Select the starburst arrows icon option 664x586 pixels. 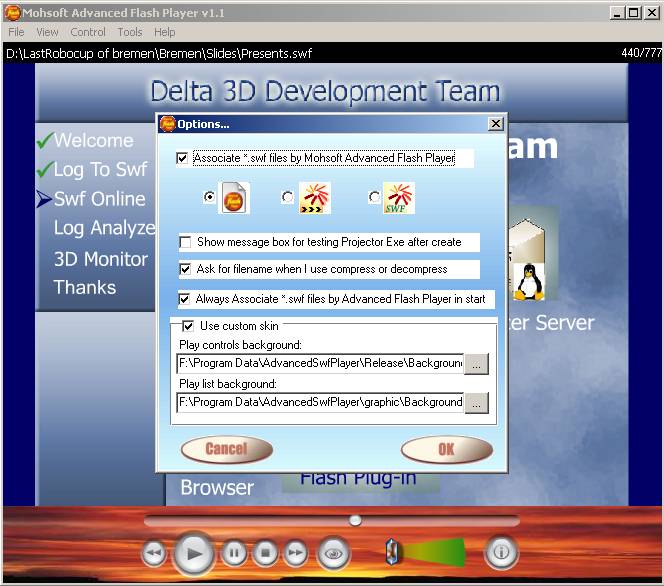(315, 197)
